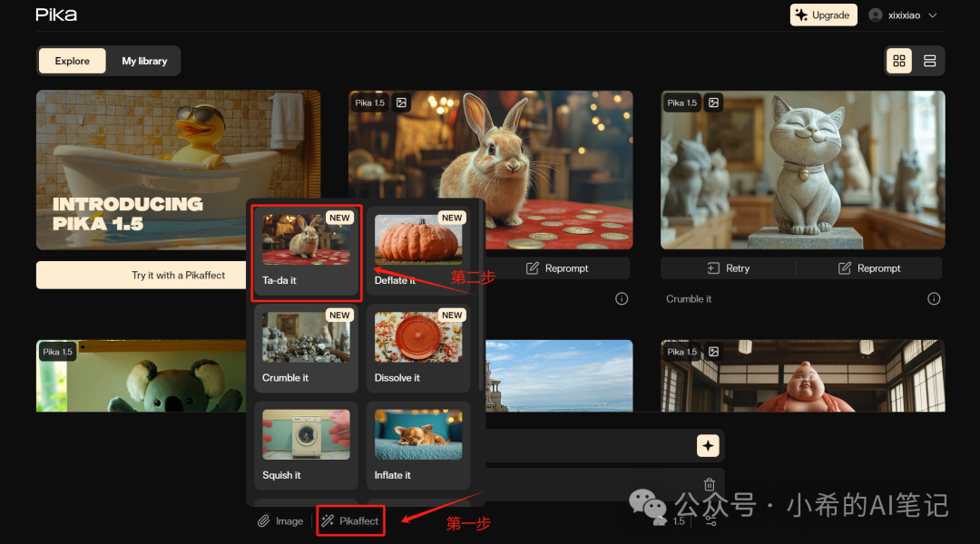Click Reprompt under the rabbit video
The width and height of the screenshot is (980, 544).
[x=557, y=268]
